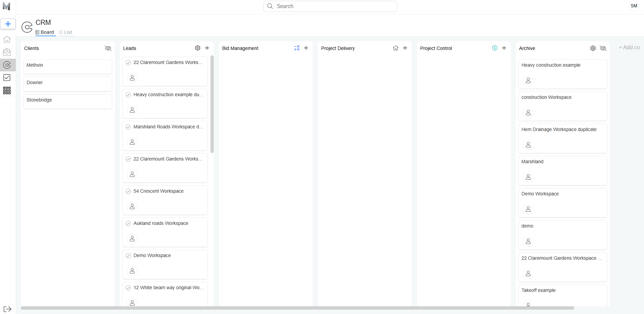Click the Add column button
The image size is (644, 314).
(629, 48)
